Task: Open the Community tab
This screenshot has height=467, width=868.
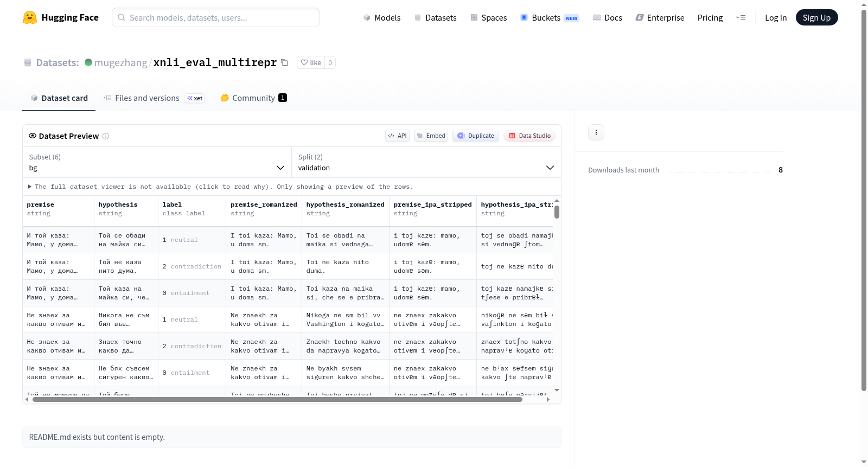Action: coord(253,98)
